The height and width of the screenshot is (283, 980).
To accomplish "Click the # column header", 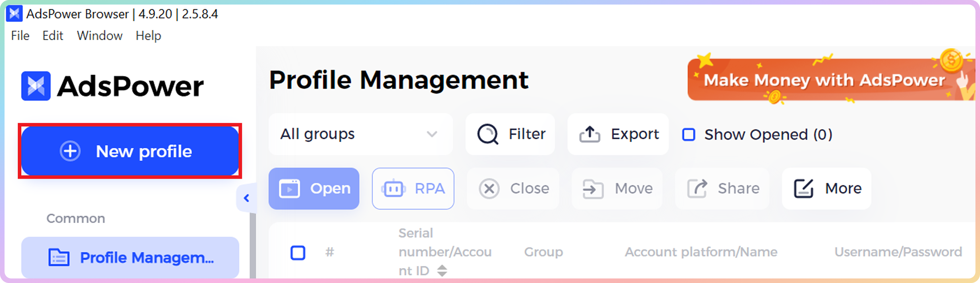I will 329,252.
